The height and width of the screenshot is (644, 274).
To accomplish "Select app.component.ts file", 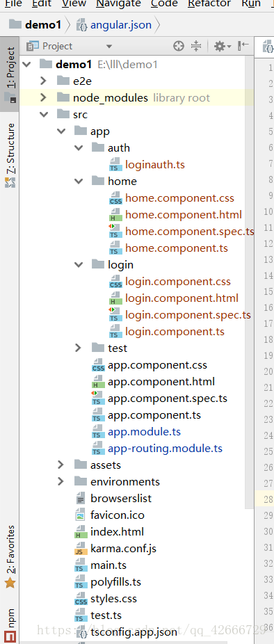I will (154, 414).
